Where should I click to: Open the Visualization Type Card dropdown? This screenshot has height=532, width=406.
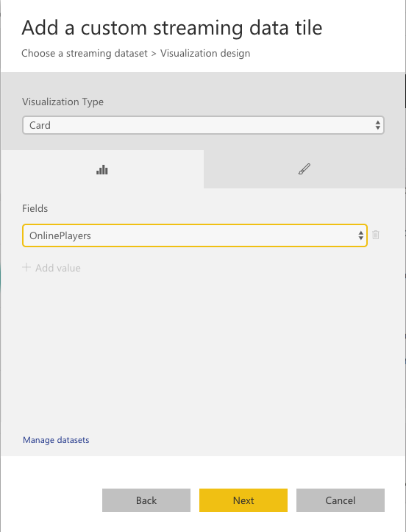pyautogui.click(x=203, y=125)
